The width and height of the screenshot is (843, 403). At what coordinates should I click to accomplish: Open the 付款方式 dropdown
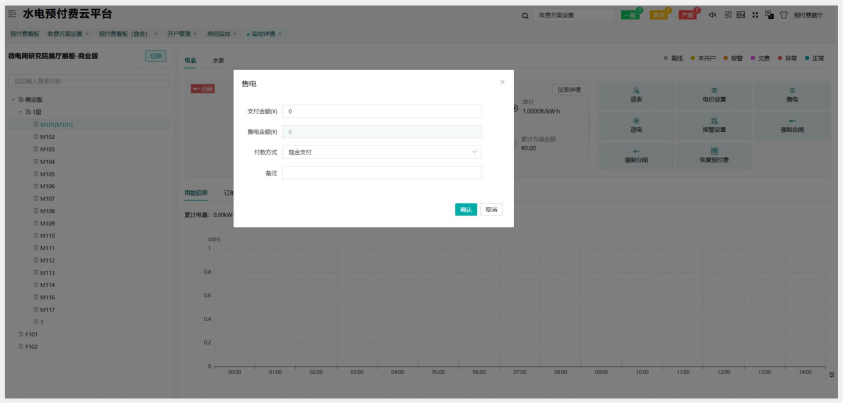(x=382, y=152)
